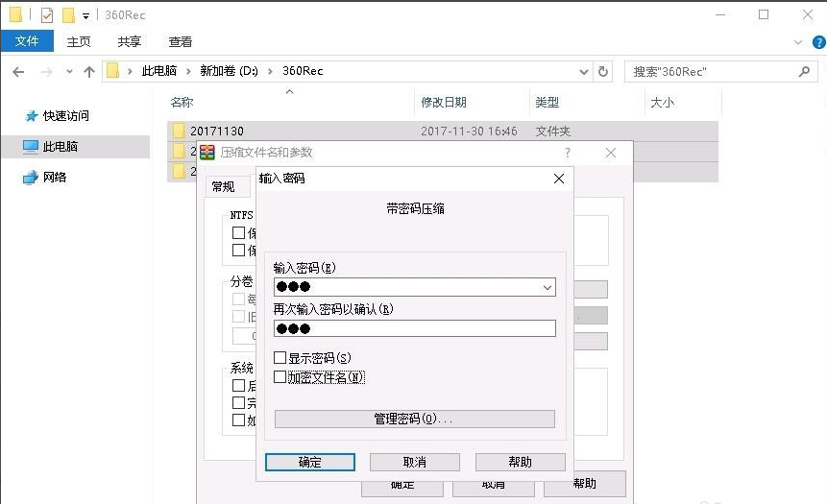The image size is (827, 504).
Task: Select 快速访问 in navigation pane
Action: point(65,115)
